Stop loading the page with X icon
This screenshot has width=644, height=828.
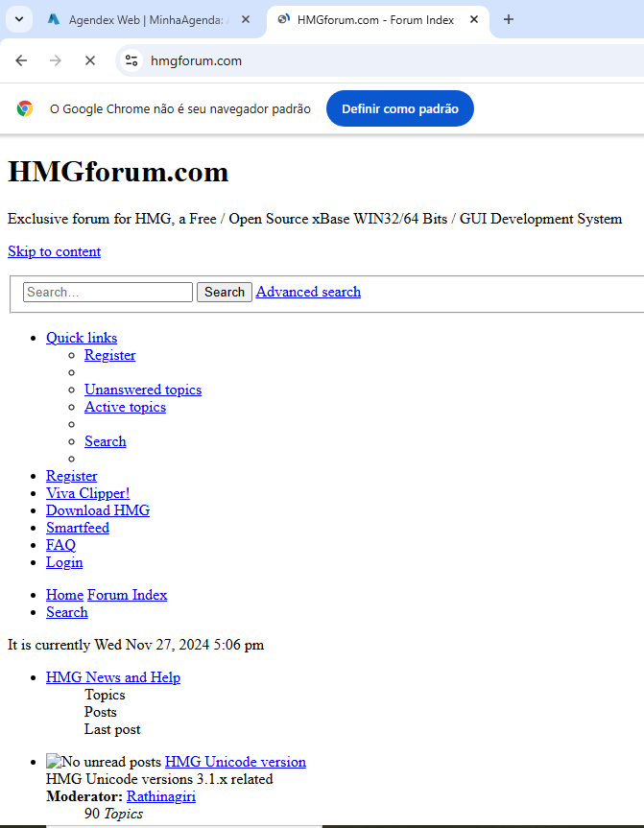(x=90, y=60)
